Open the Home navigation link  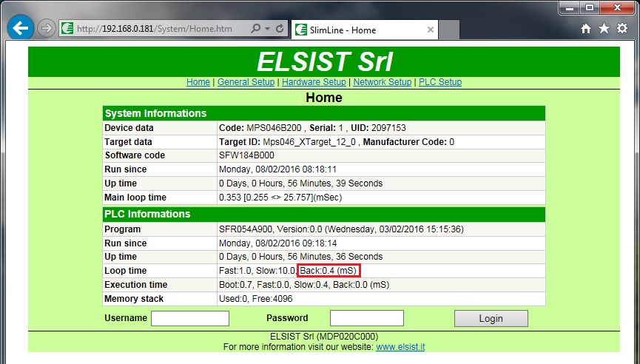click(198, 82)
